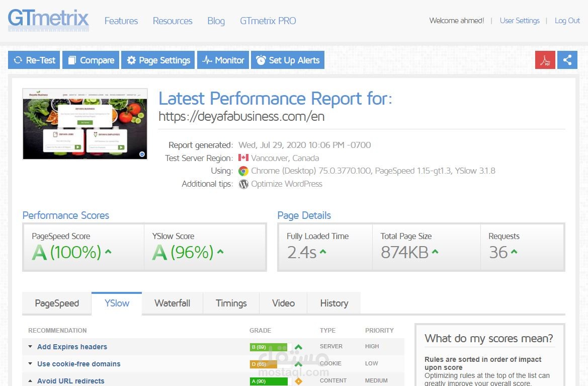Click YSlow Score green up arrow
This screenshot has width=588, height=386.
coord(220,252)
